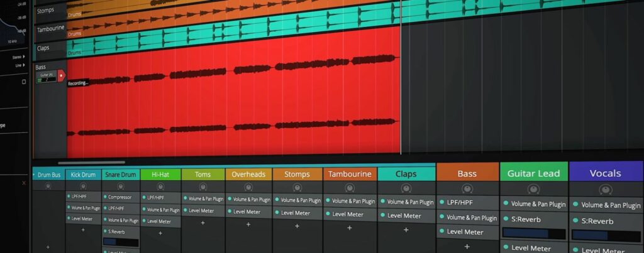Click the Bass track record-arm button

coord(61,75)
